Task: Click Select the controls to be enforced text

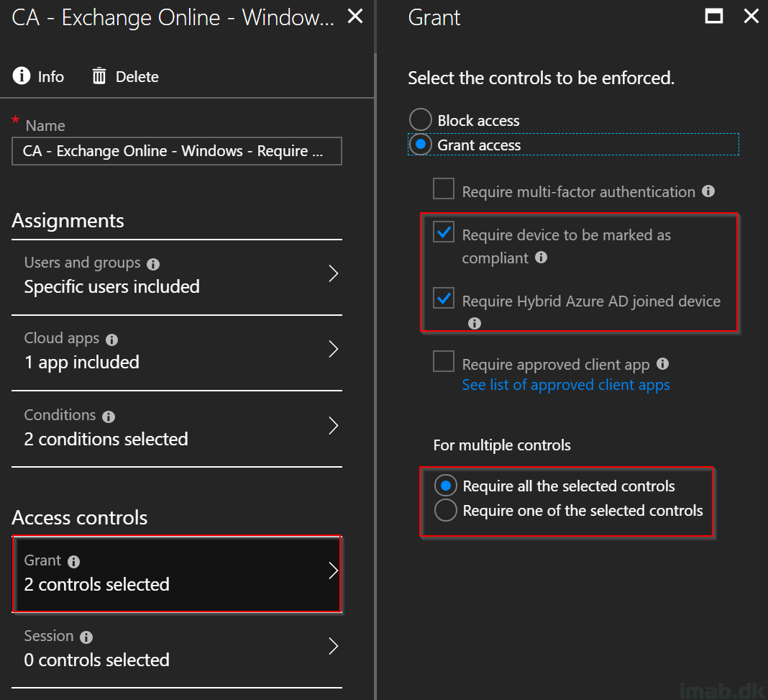Action: point(541,78)
